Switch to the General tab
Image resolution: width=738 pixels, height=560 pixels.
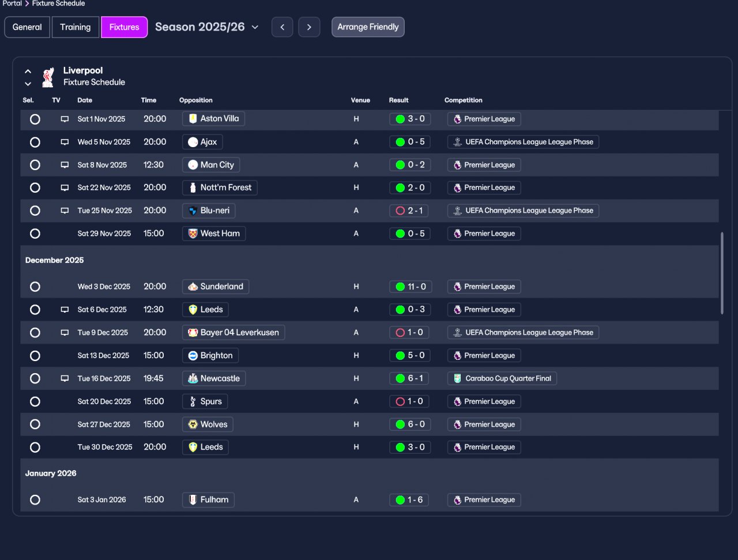pyautogui.click(x=27, y=27)
